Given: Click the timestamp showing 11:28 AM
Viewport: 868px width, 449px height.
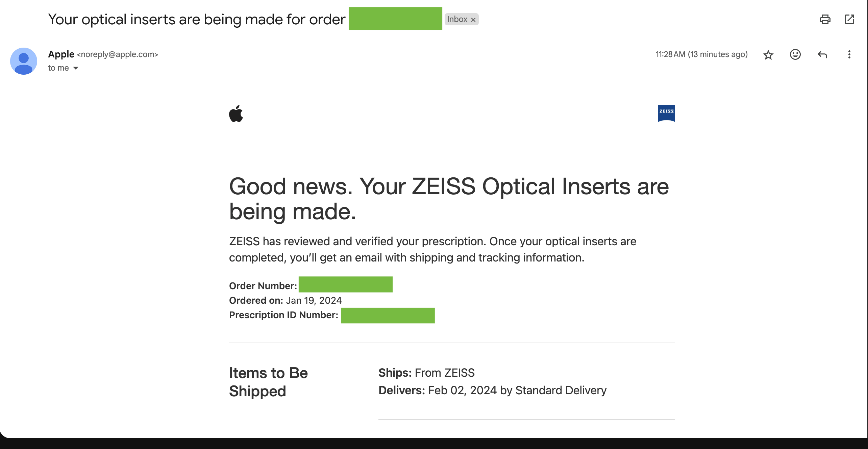Looking at the screenshot, I should pyautogui.click(x=701, y=54).
